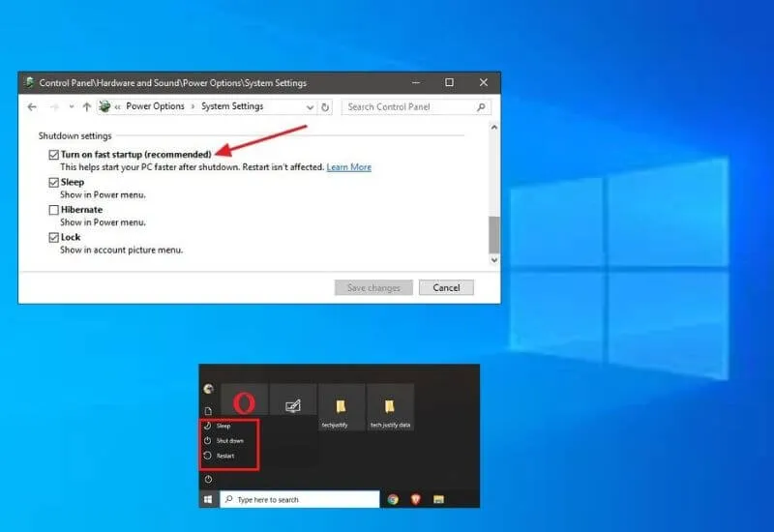
Task: Click the Search Control Panel field
Action: tap(416, 107)
